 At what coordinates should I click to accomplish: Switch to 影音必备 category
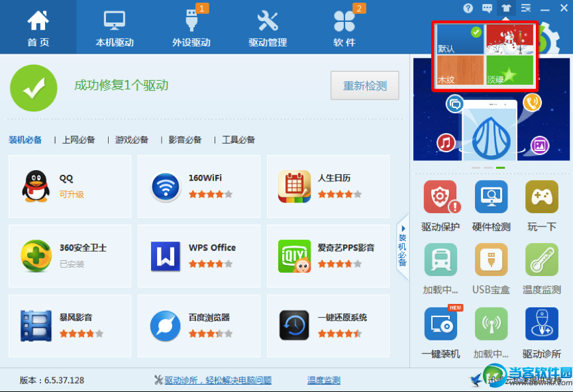(185, 140)
